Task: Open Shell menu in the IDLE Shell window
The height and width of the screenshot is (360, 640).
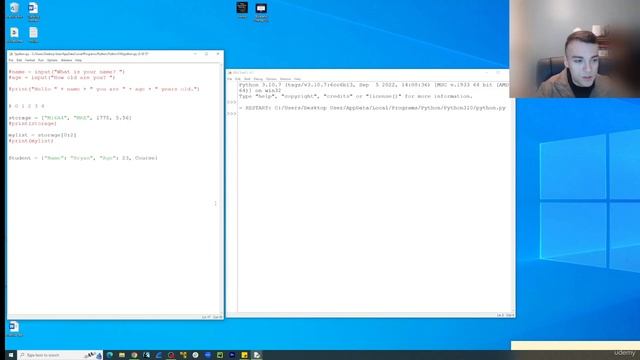Action: click(x=247, y=79)
